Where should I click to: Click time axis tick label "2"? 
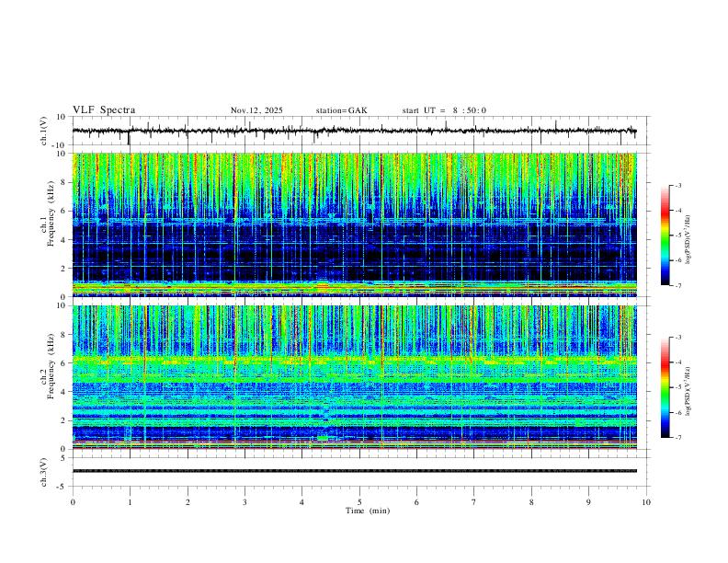[x=188, y=502]
